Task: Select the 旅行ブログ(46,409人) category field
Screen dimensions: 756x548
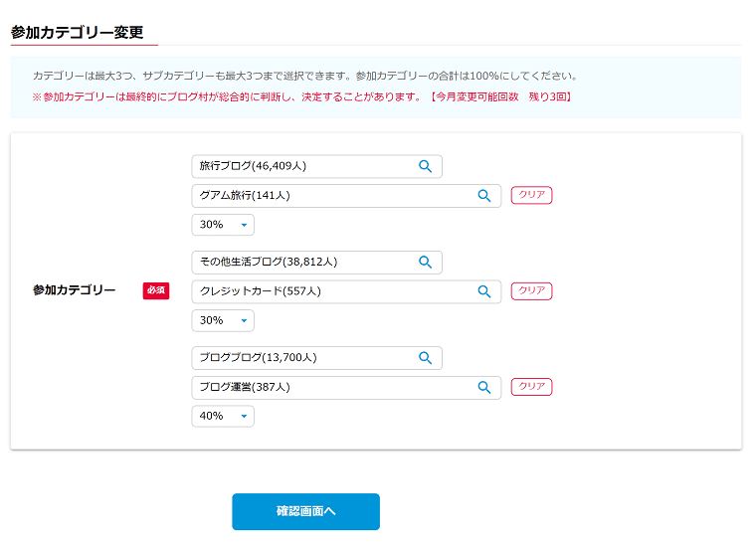Action: 316,166
